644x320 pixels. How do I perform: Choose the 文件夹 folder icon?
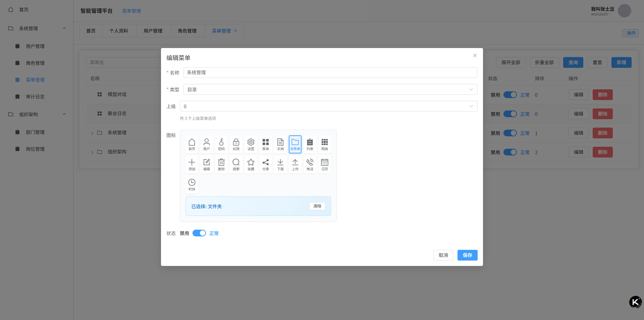295,144
